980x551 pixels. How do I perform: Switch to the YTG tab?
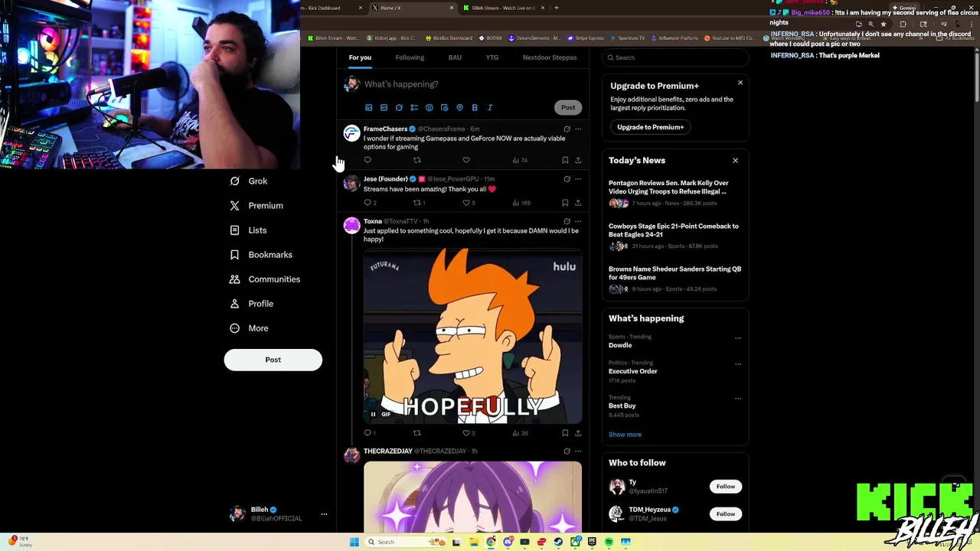point(492,57)
